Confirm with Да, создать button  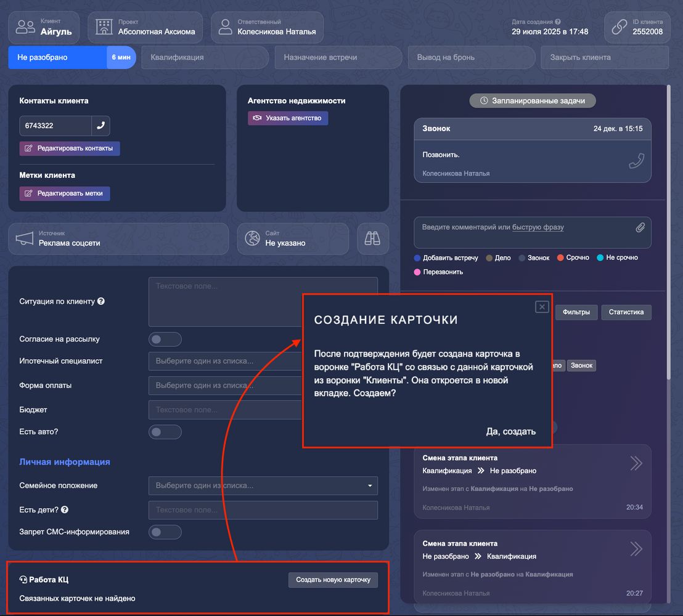[x=510, y=432]
